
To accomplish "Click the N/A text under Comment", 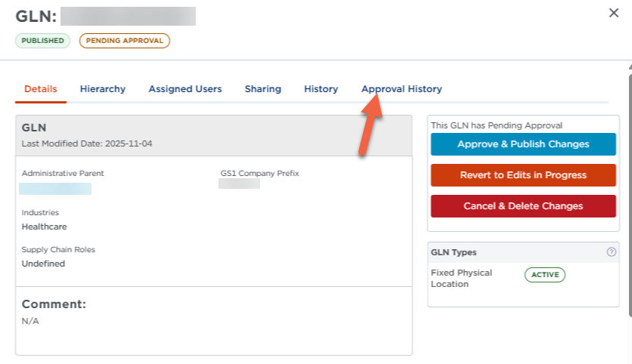I will pos(30,321).
